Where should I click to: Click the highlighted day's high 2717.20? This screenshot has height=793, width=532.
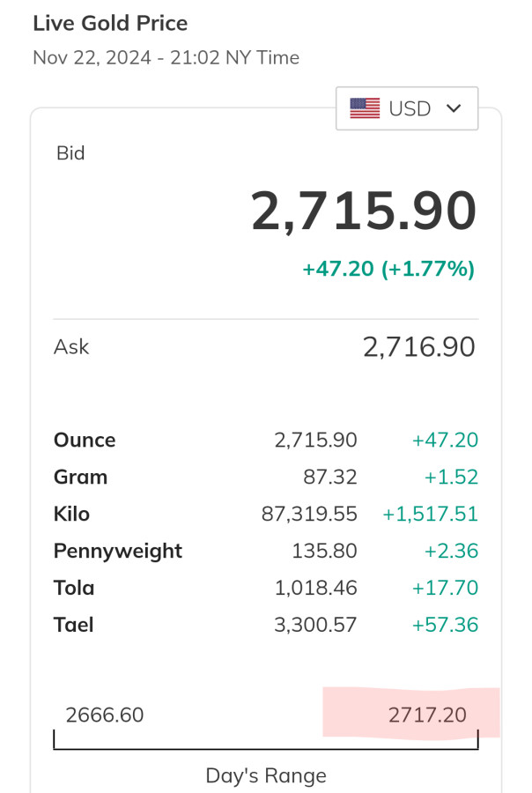427,715
